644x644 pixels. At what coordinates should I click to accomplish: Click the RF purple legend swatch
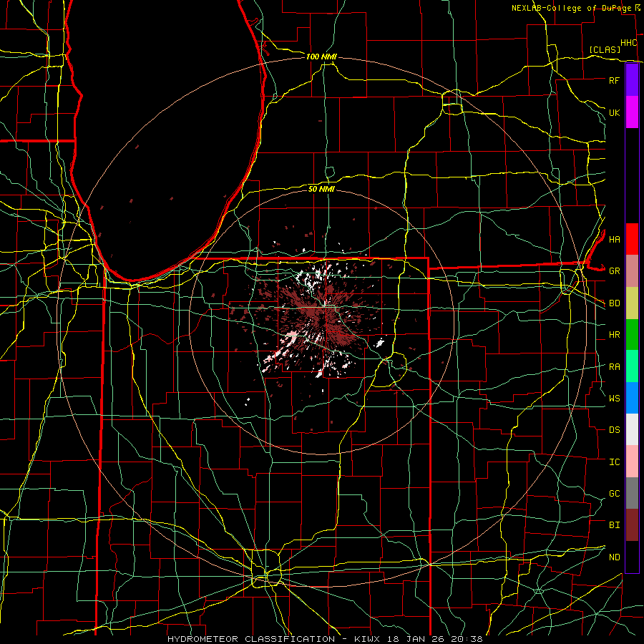[632, 80]
